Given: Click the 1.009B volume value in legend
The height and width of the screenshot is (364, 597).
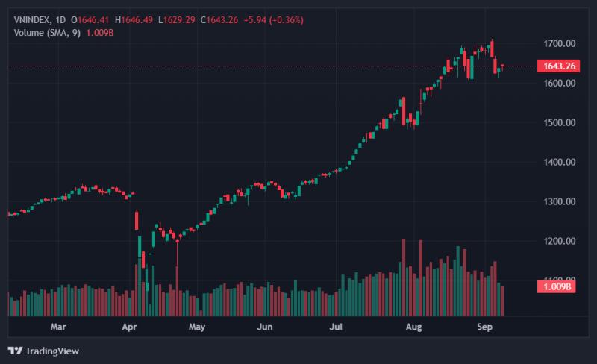Looking at the screenshot, I should (100, 33).
